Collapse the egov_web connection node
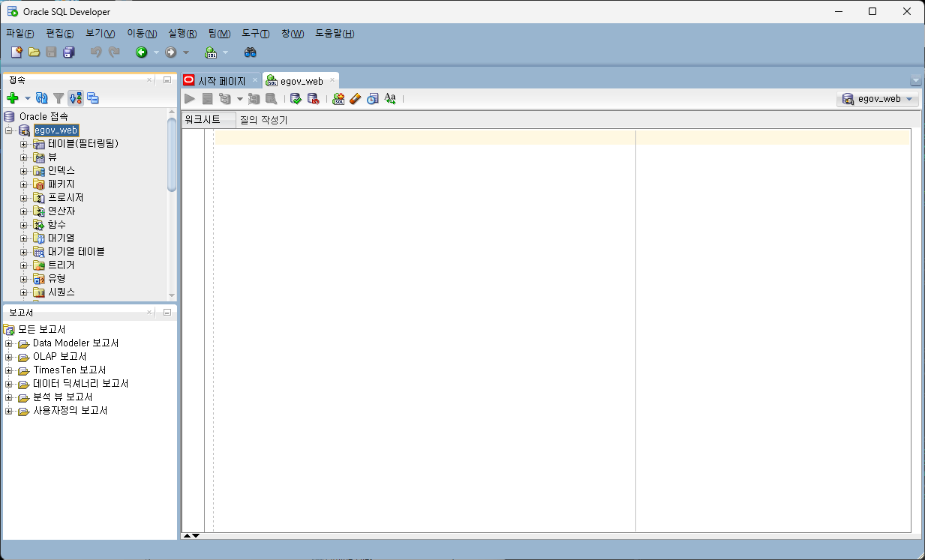 (8, 130)
